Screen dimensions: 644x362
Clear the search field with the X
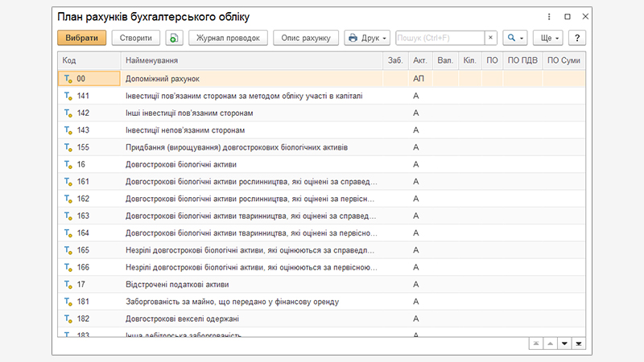click(490, 38)
